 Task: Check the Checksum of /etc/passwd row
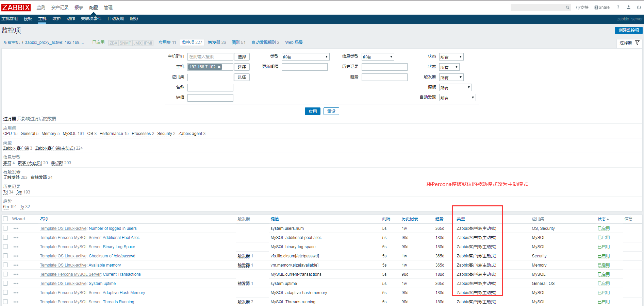click(5, 256)
